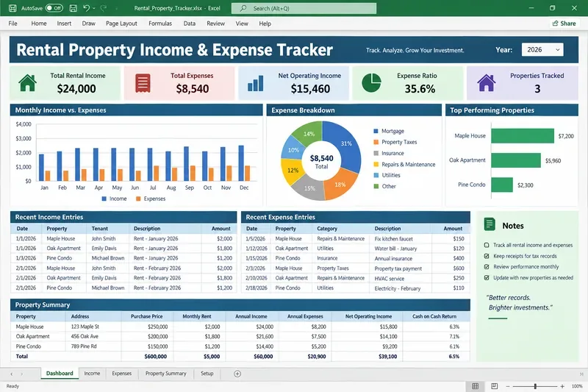Click the Notes document icon
This screenshot has width=588, height=392.
coord(490,224)
